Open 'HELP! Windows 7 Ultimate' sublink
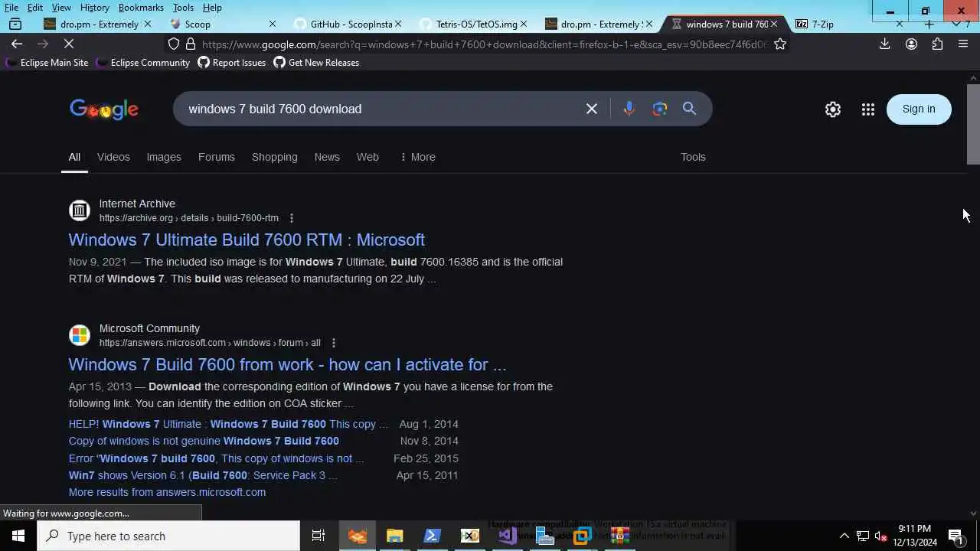Image resolution: width=980 pixels, height=551 pixels. (228, 424)
